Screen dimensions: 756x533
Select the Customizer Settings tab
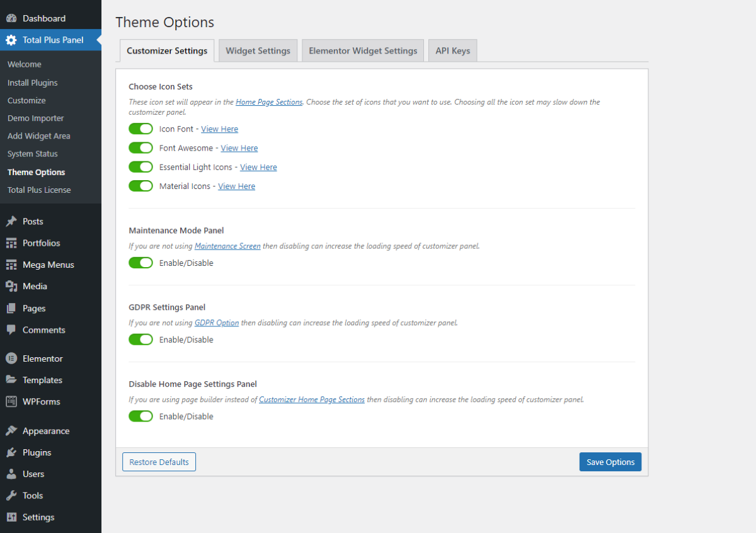pos(167,51)
